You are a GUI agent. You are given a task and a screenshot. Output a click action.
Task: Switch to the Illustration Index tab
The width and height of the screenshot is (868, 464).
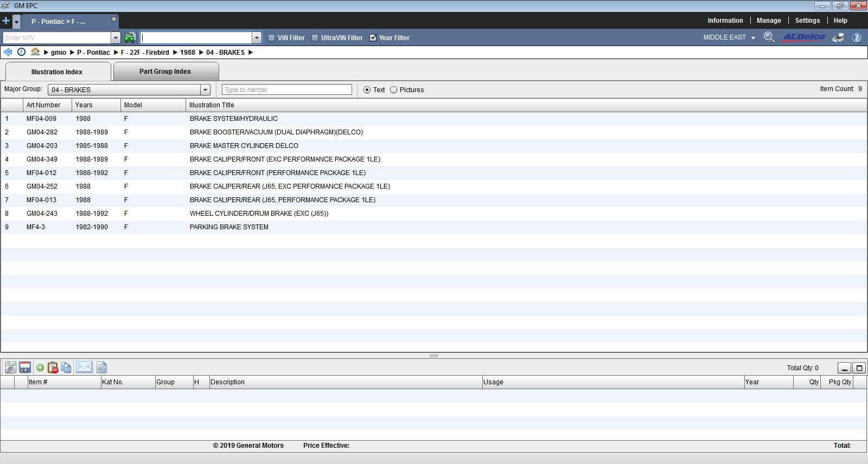(x=57, y=72)
